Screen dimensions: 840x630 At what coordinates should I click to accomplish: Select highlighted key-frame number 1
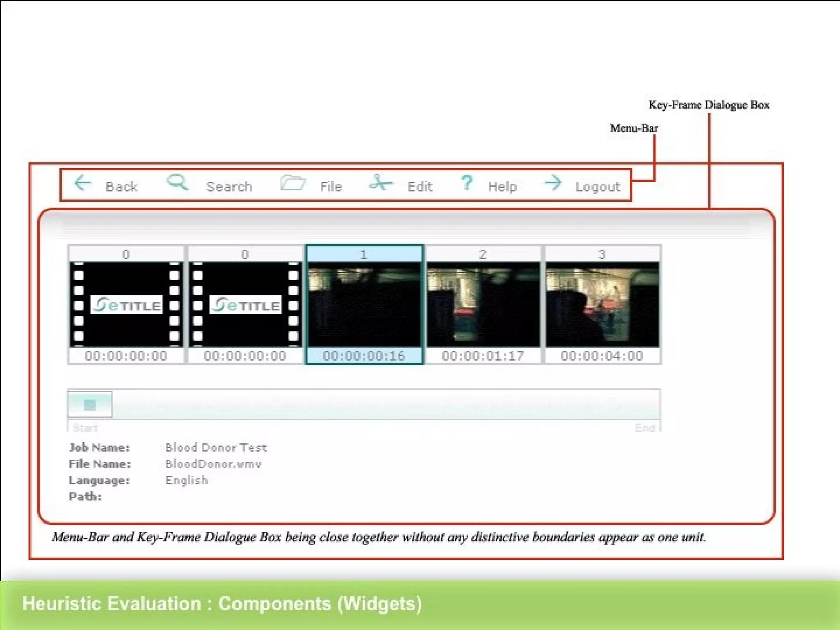click(364, 305)
